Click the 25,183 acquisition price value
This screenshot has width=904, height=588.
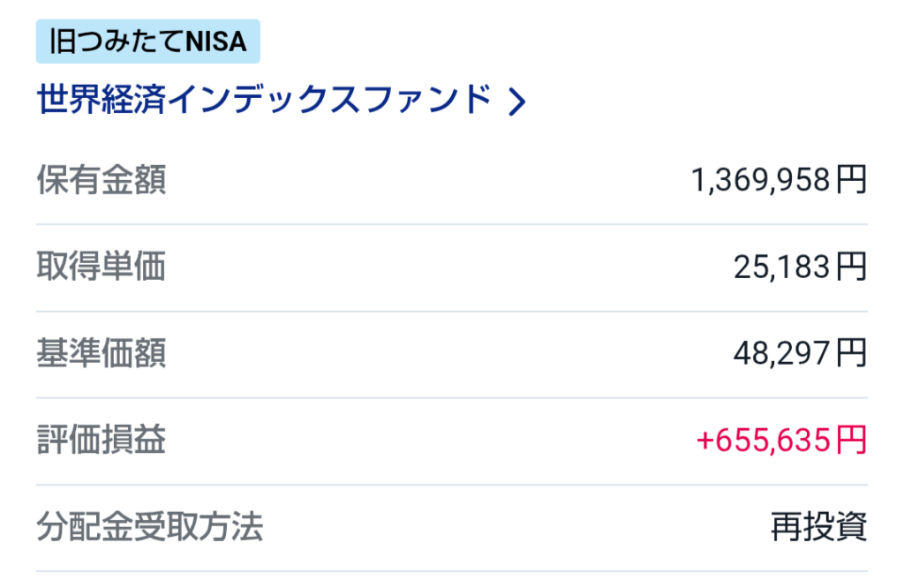coord(782,268)
